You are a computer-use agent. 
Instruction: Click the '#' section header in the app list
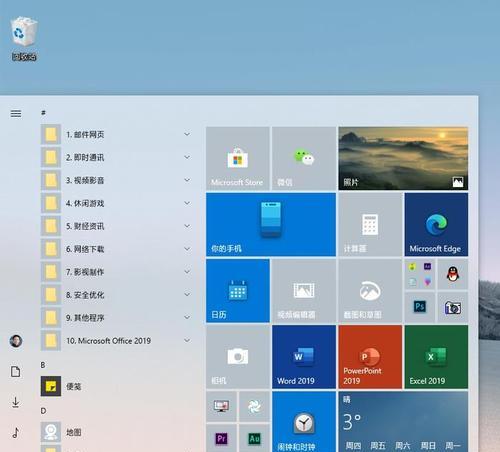click(43, 113)
